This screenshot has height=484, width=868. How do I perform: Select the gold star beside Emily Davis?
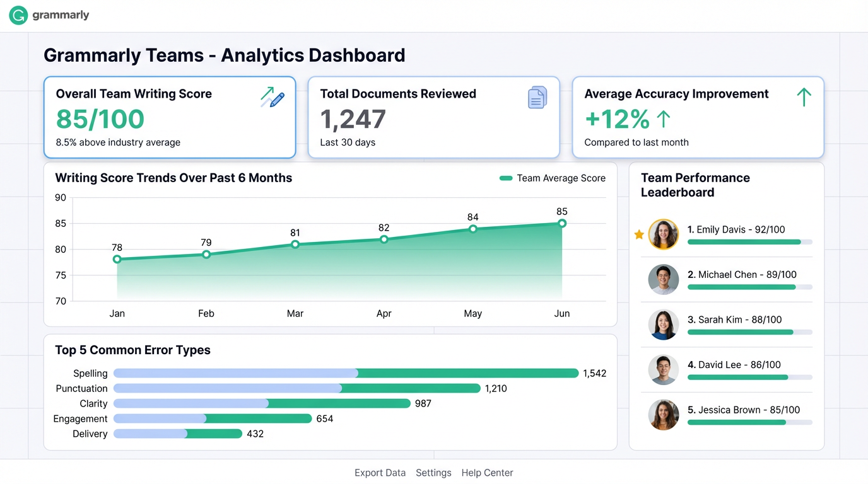(638, 234)
